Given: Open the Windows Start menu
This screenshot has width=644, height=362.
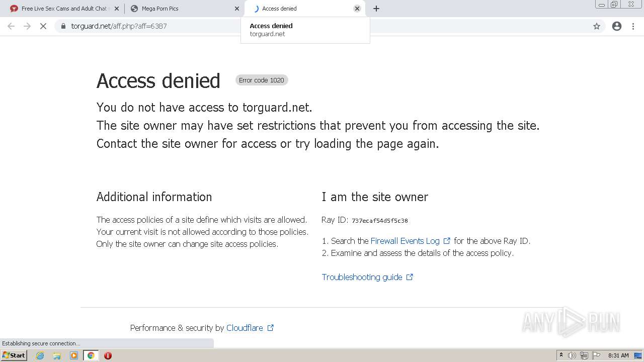Looking at the screenshot, I should [x=14, y=355].
